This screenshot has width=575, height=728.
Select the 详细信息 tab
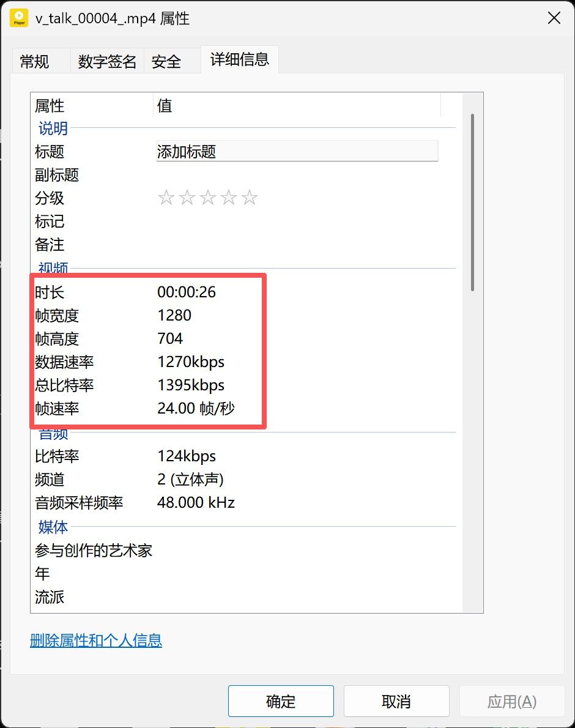pyautogui.click(x=239, y=59)
